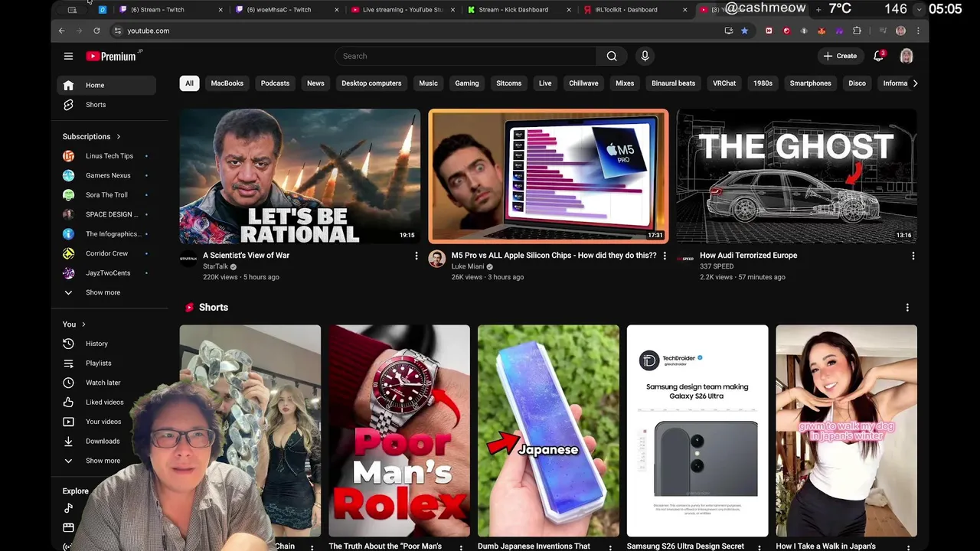980x551 pixels.
Task: Open the Subscriptions section chevron
Action: pos(119,136)
